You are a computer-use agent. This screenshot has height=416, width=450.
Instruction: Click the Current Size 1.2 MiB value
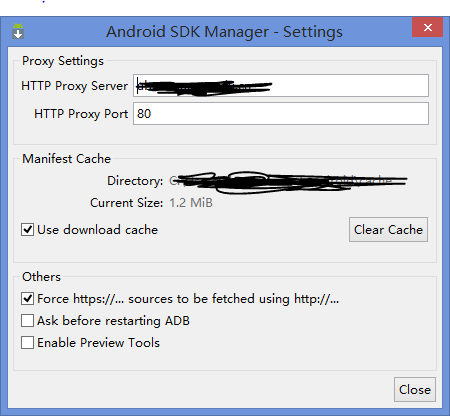point(191,203)
